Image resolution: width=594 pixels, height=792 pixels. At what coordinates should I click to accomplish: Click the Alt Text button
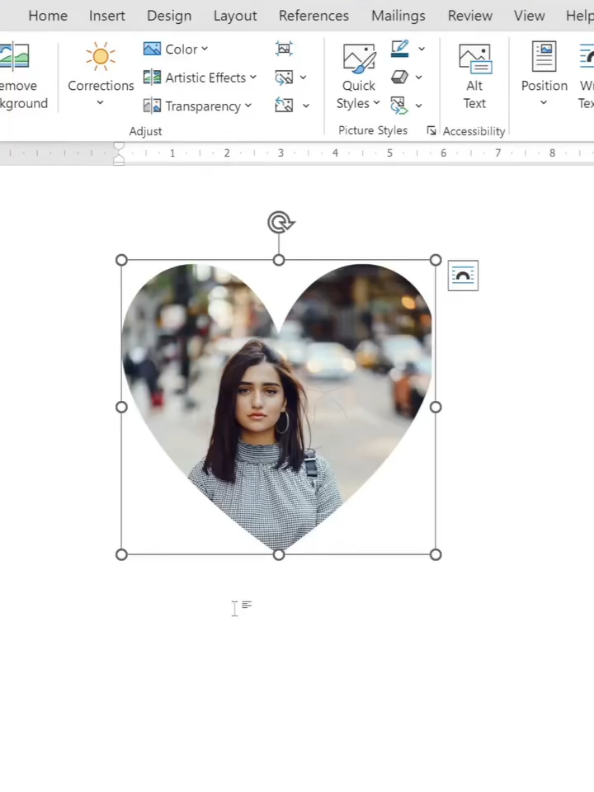tap(474, 76)
